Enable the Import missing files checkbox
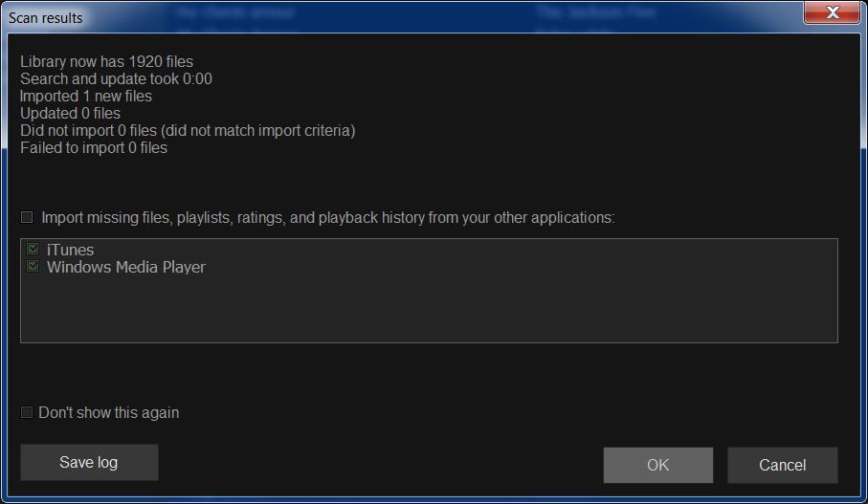Viewport: 868px width, 504px height. (27, 218)
